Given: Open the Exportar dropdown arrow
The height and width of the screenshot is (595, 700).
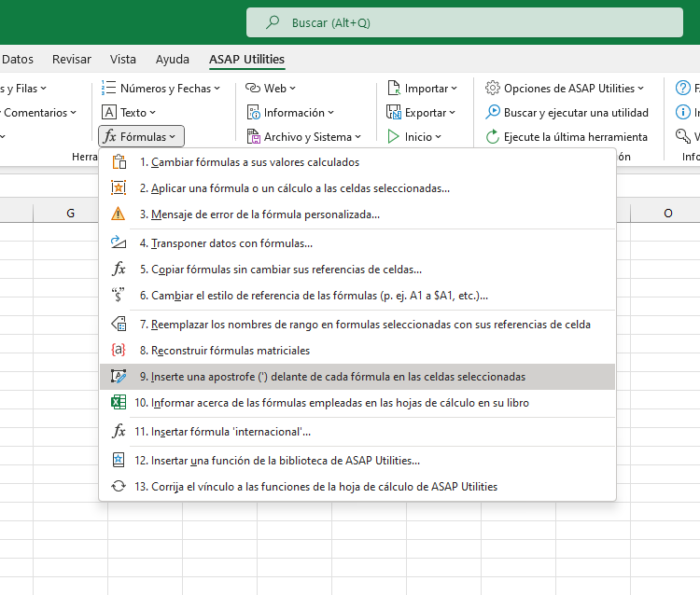Looking at the screenshot, I should pos(453,113).
